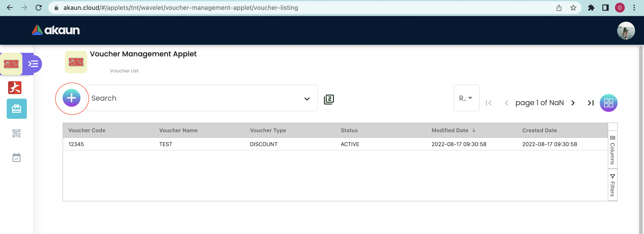Reload the current page

coord(38,8)
